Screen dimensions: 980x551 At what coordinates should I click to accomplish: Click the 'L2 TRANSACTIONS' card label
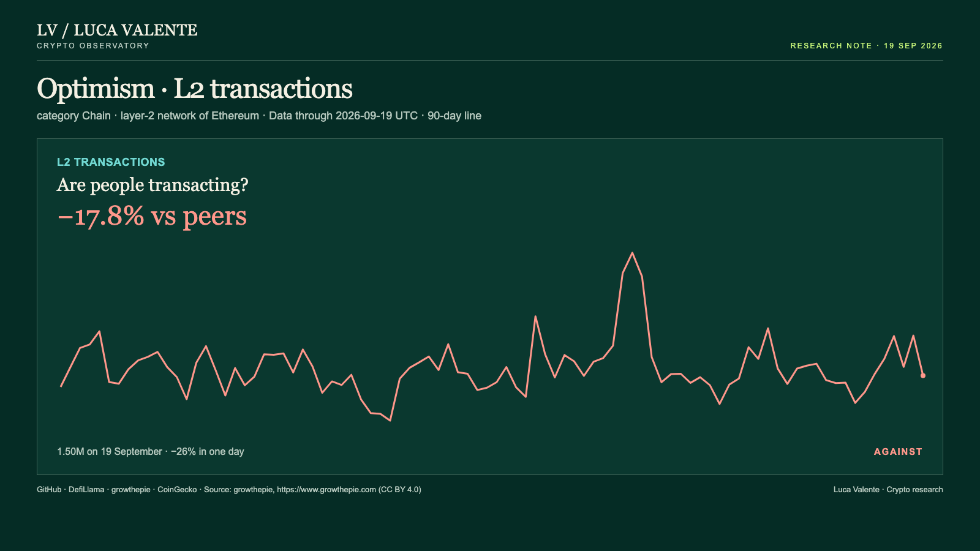pyautogui.click(x=111, y=162)
